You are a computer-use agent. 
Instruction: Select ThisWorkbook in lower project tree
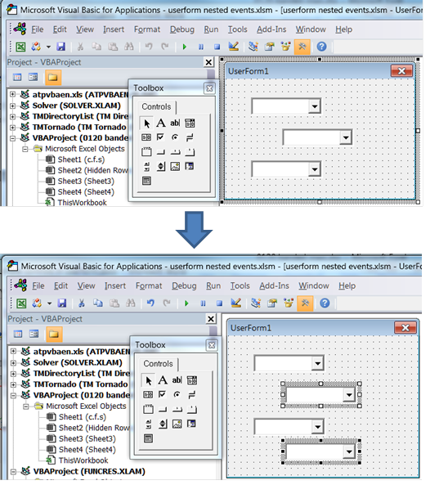point(83,460)
